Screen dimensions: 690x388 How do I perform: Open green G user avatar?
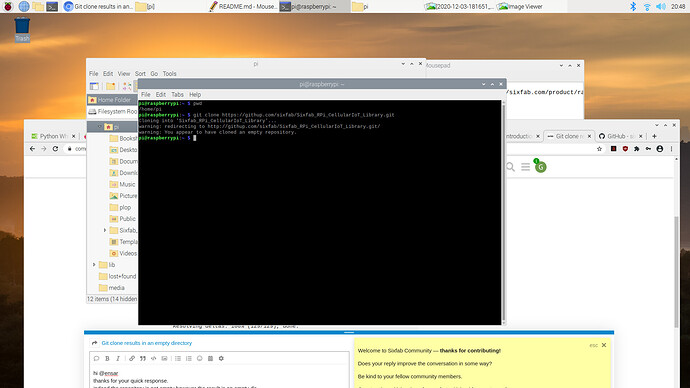coord(541,167)
